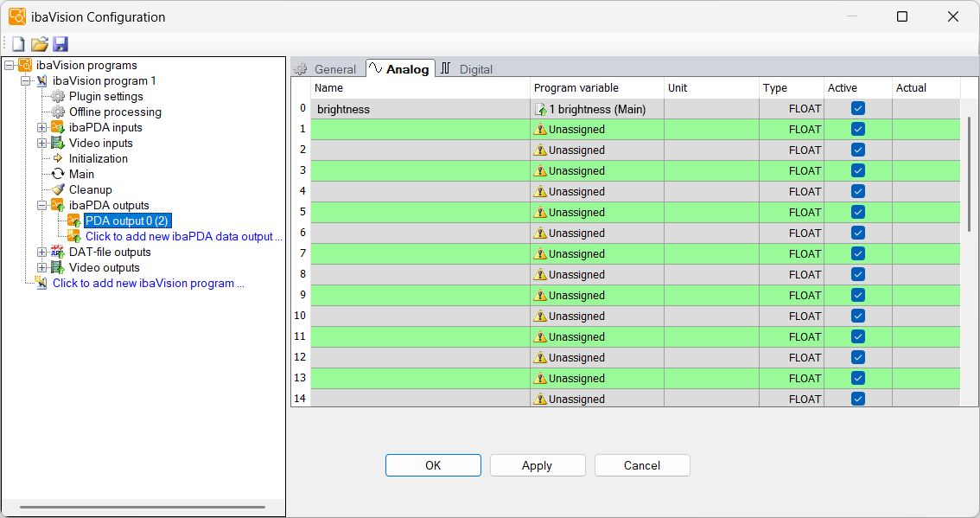980x518 pixels.
Task: Toggle the Active checkbox in row 9
Action: pyautogui.click(x=858, y=295)
